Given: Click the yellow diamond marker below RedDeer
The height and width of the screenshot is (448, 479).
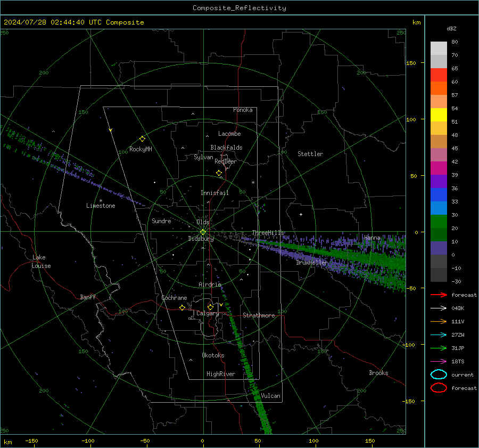Looking at the screenshot, I should (x=219, y=173).
